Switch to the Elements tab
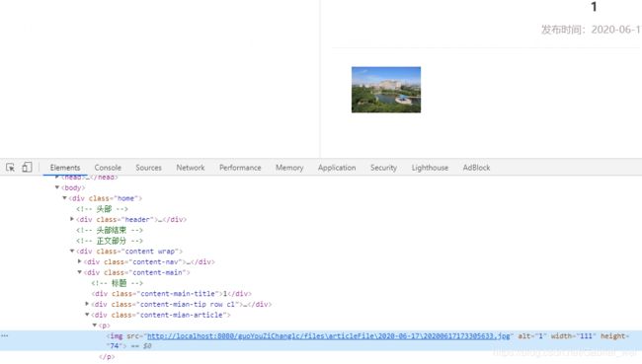This screenshot has height=364, width=642. click(65, 168)
